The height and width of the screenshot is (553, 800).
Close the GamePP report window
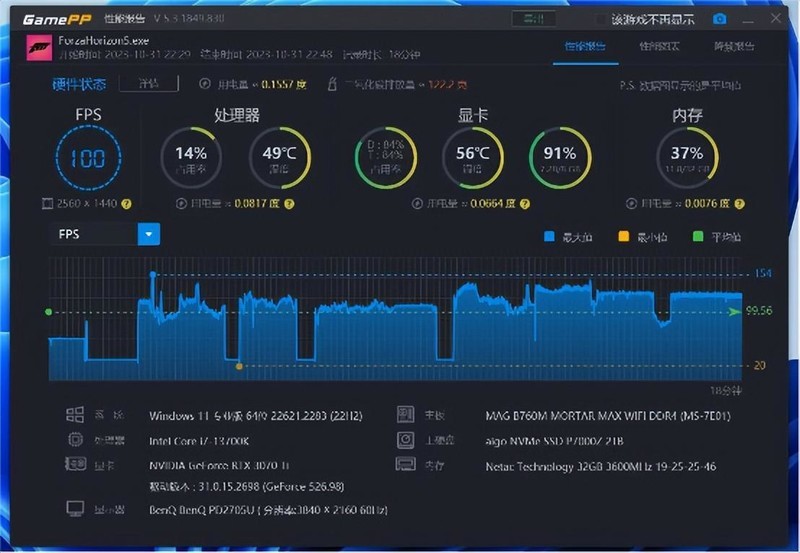tap(776, 18)
